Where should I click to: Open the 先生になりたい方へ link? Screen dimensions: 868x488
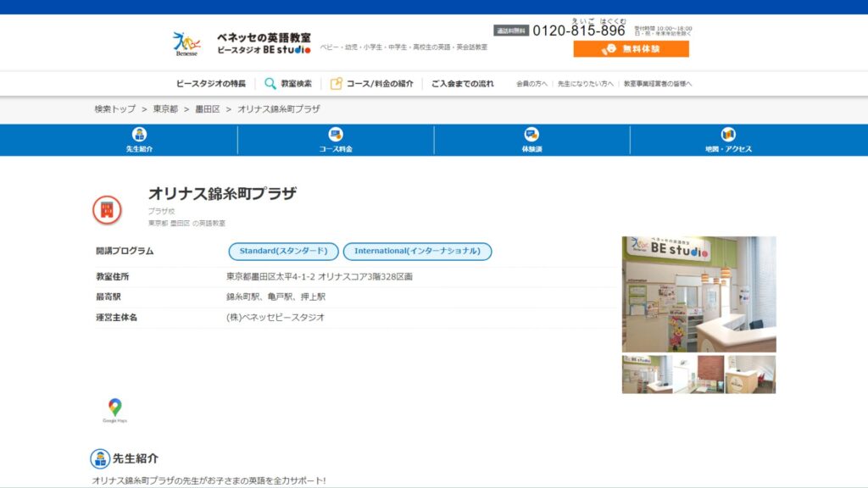point(586,84)
